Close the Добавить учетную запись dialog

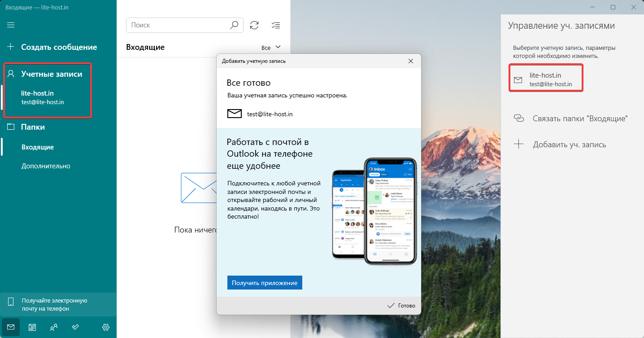pyautogui.click(x=411, y=61)
